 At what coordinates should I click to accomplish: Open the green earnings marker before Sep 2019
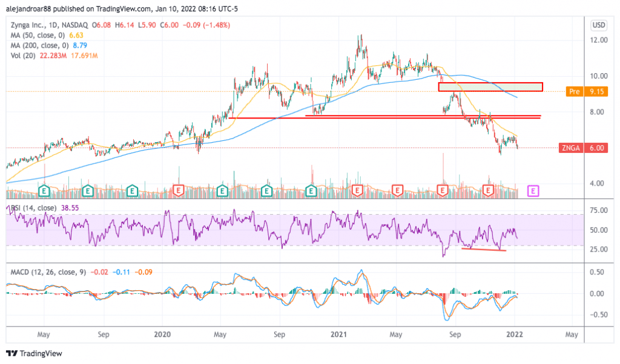coord(88,191)
